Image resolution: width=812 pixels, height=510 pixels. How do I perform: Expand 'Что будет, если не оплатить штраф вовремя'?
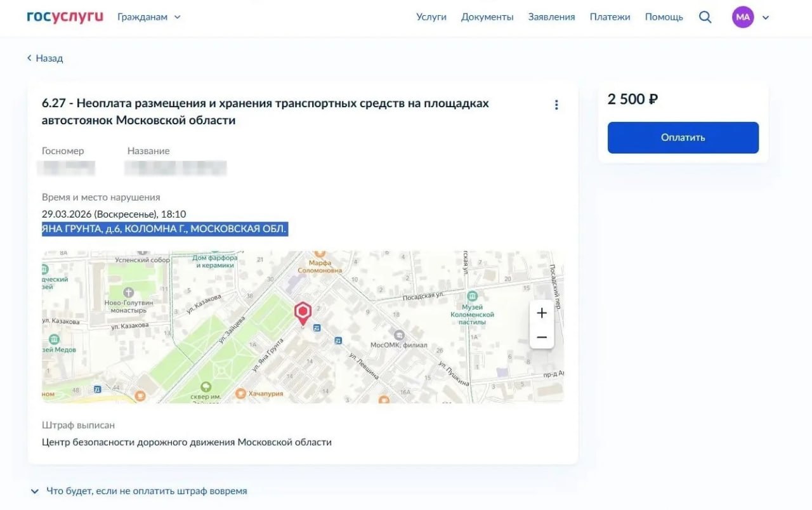pos(140,491)
